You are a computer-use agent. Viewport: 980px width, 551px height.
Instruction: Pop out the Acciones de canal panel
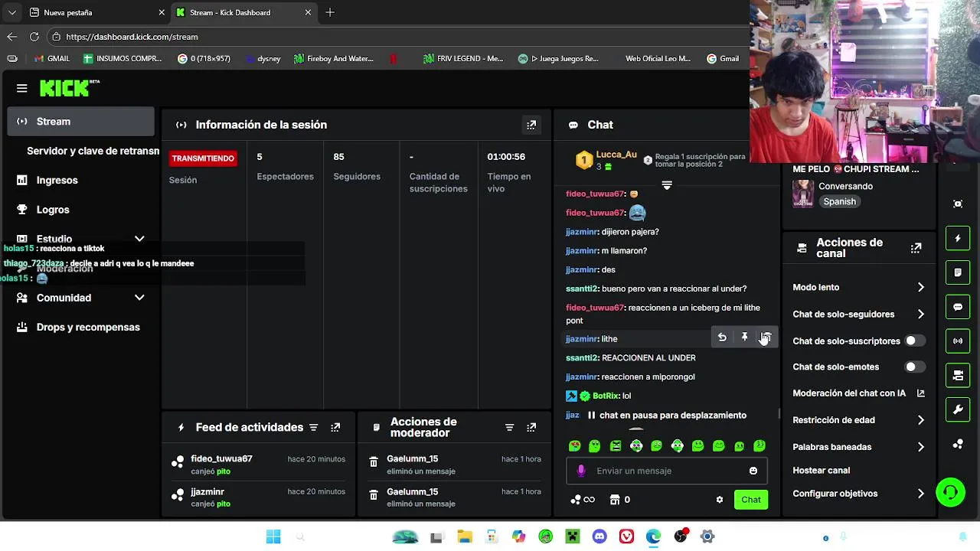coord(916,248)
